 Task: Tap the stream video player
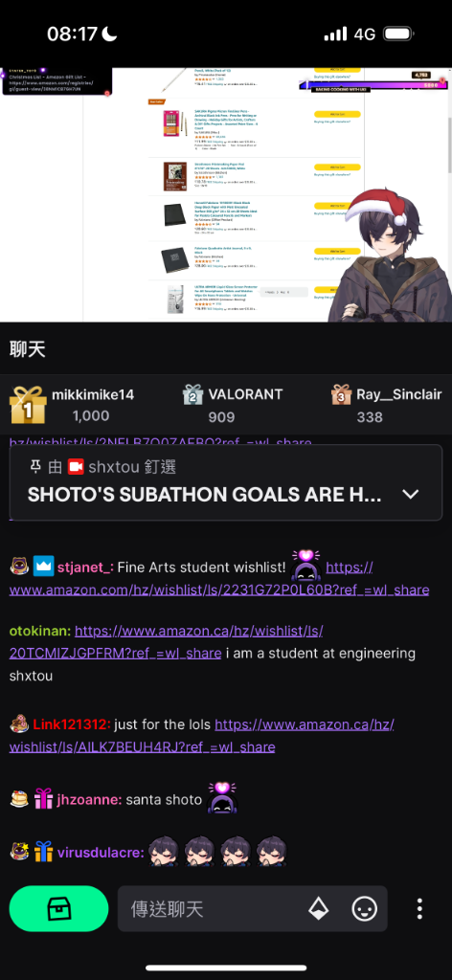click(x=226, y=194)
